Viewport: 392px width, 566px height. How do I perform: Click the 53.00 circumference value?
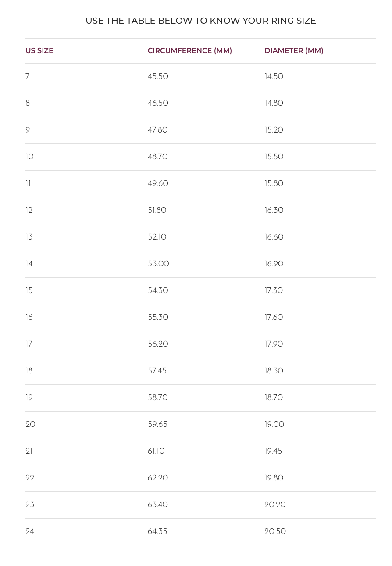point(158,264)
